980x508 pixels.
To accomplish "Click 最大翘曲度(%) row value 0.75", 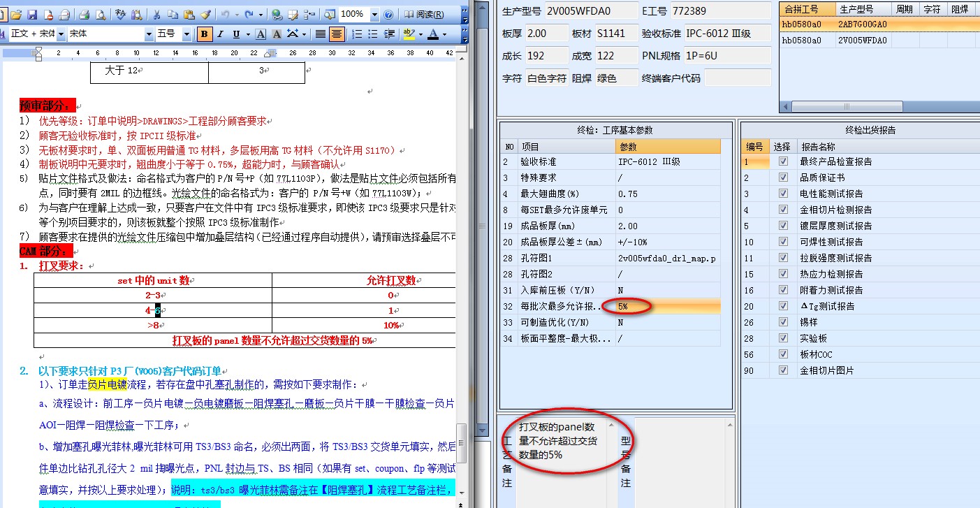I will click(668, 194).
